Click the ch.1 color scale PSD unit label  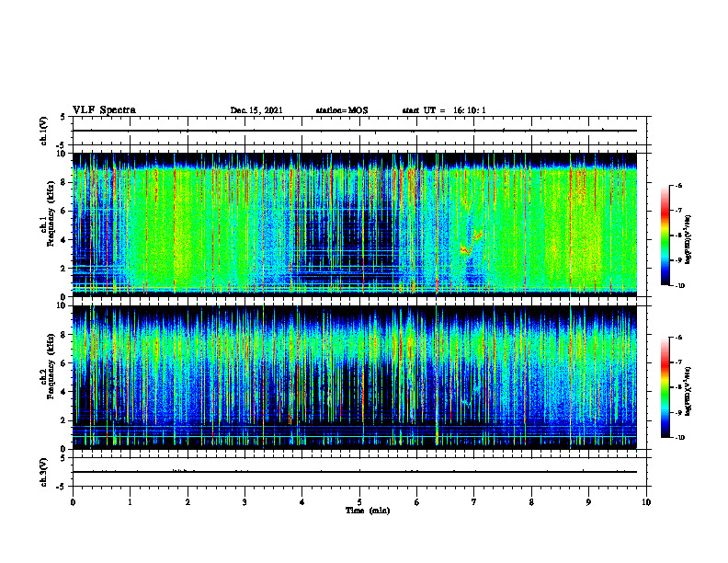(688, 240)
